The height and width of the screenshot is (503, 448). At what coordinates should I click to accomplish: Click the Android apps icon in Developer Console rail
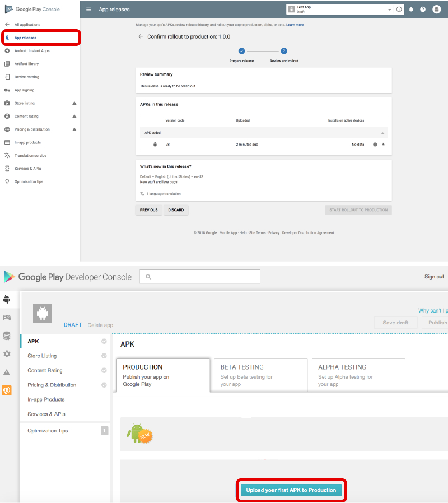7,299
